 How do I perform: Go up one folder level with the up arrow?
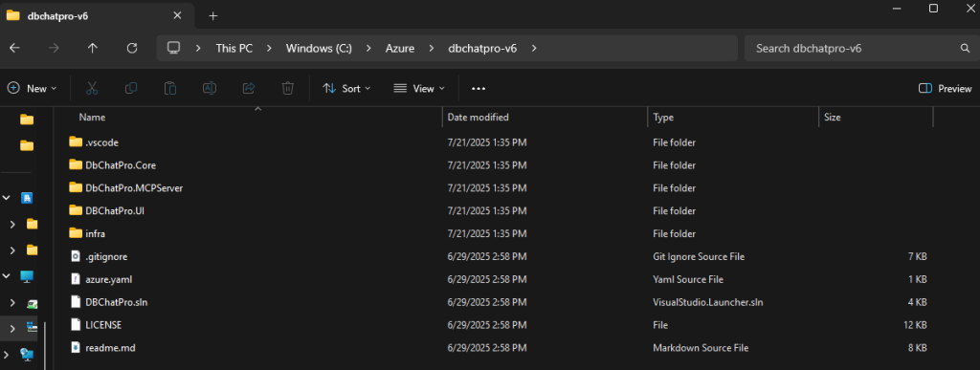(x=93, y=48)
